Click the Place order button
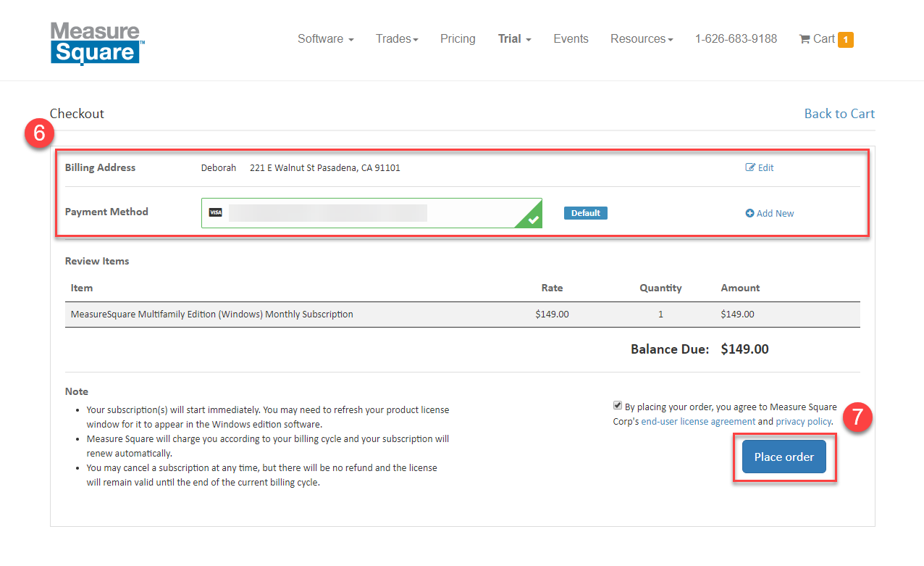The image size is (924, 566). point(784,457)
